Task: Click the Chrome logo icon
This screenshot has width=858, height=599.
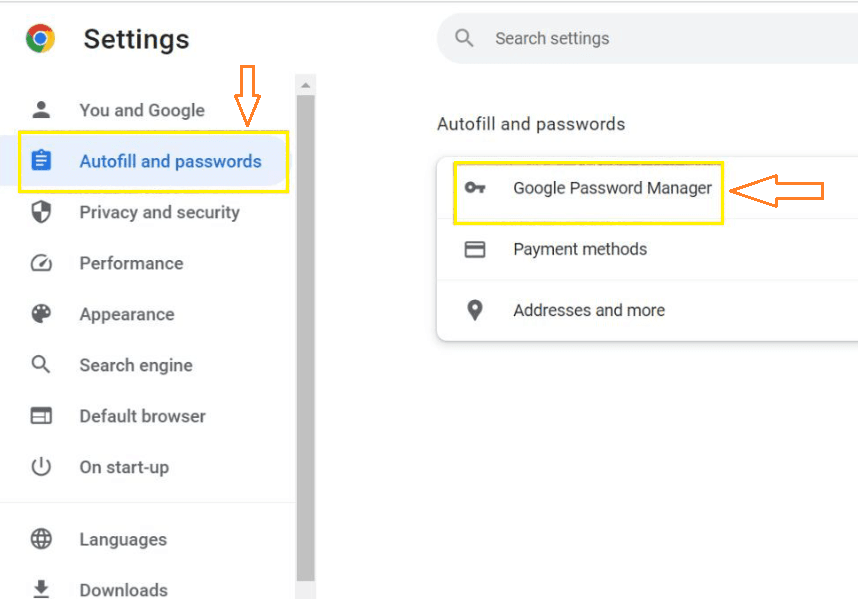Action: pos(40,38)
